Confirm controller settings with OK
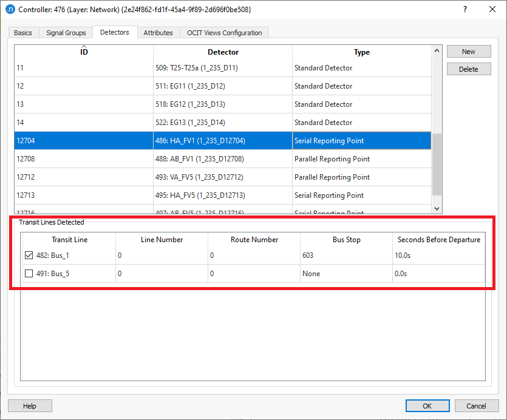 click(427, 405)
